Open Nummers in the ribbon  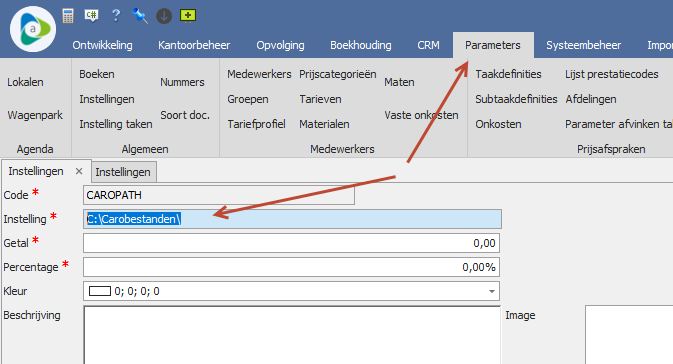tap(182, 82)
